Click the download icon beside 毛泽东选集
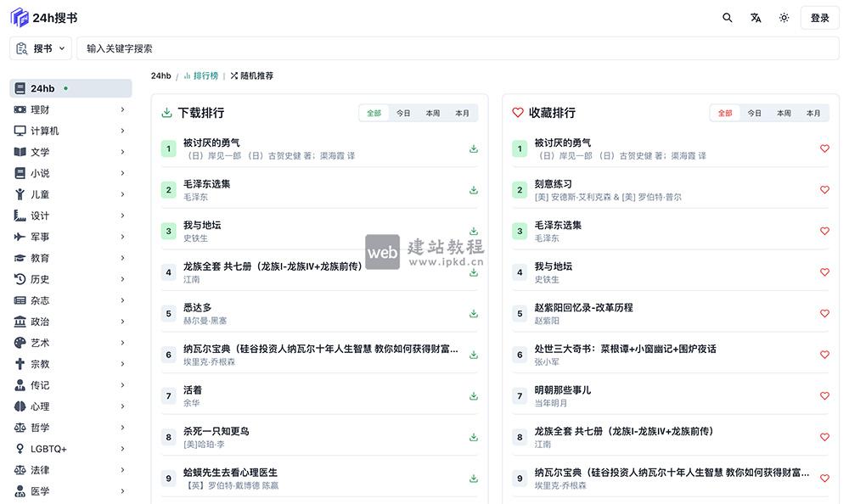Viewport: 849px width, 504px height. [473, 190]
